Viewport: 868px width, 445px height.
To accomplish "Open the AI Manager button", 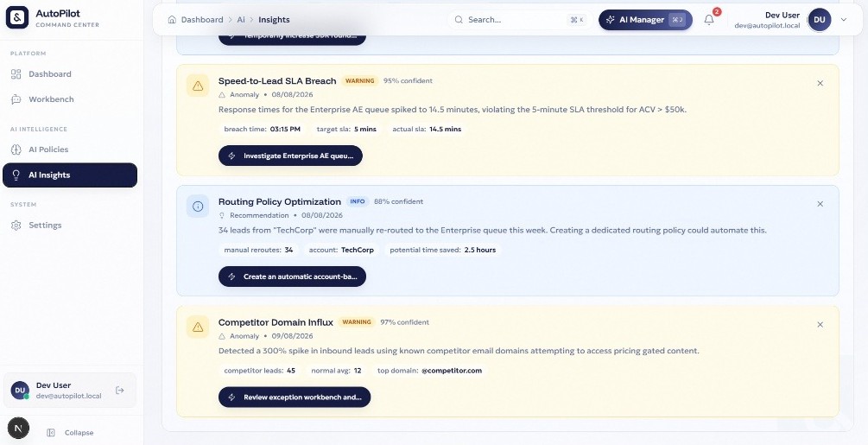I will pos(645,20).
